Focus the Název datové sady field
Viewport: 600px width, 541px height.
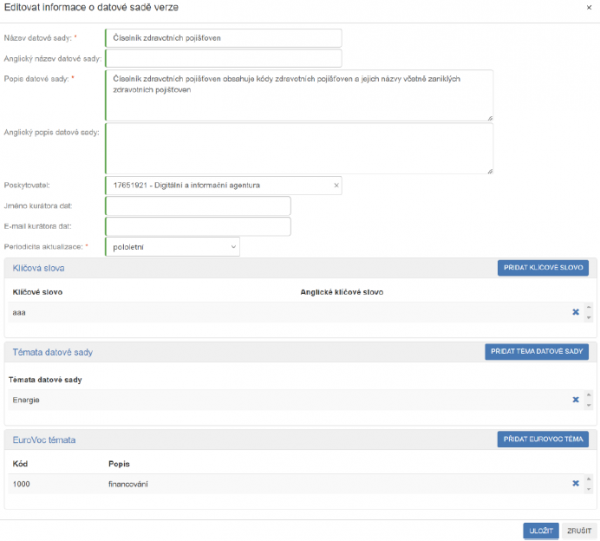[222, 38]
